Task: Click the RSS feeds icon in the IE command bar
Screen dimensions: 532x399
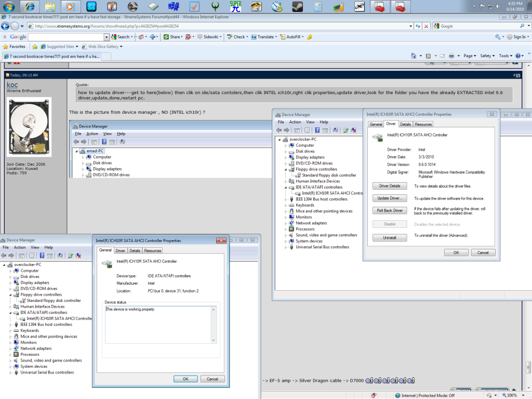Action: coord(428,56)
